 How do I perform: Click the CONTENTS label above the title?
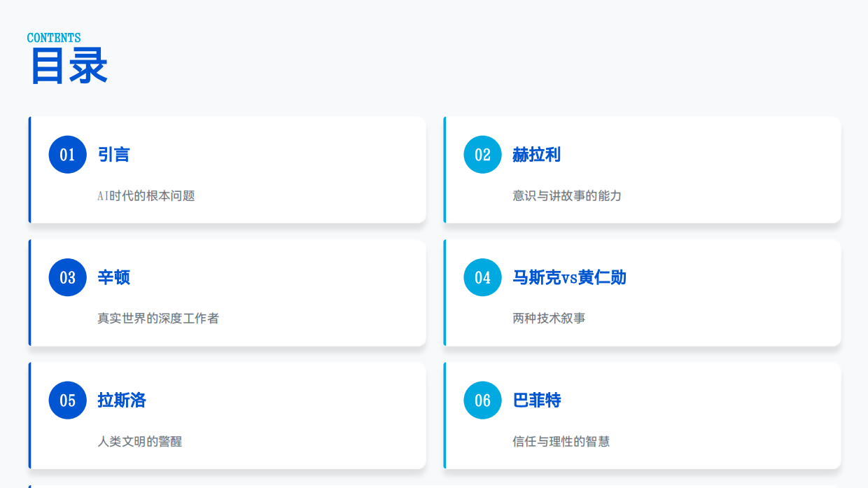(53, 38)
